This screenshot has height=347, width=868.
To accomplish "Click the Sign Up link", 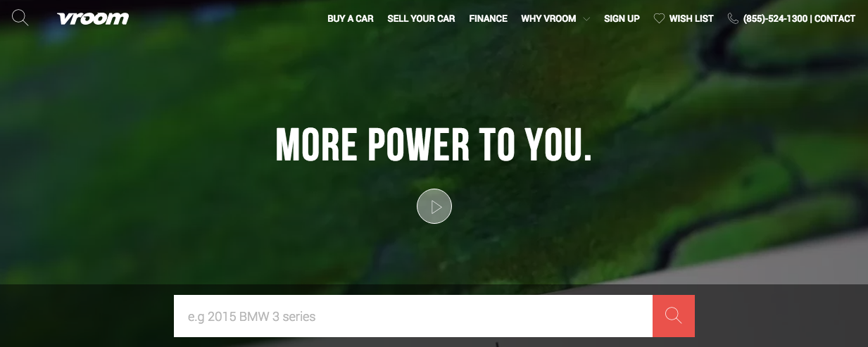I will click(622, 18).
